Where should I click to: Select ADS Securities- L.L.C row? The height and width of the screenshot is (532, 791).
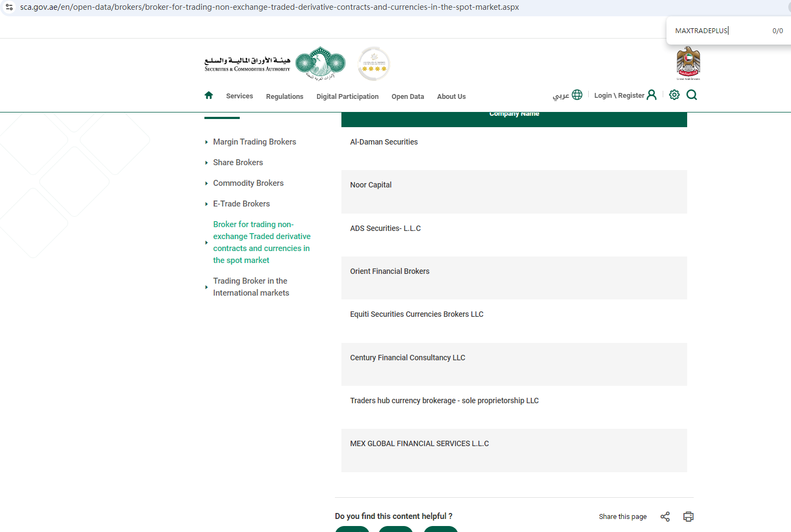pos(514,235)
